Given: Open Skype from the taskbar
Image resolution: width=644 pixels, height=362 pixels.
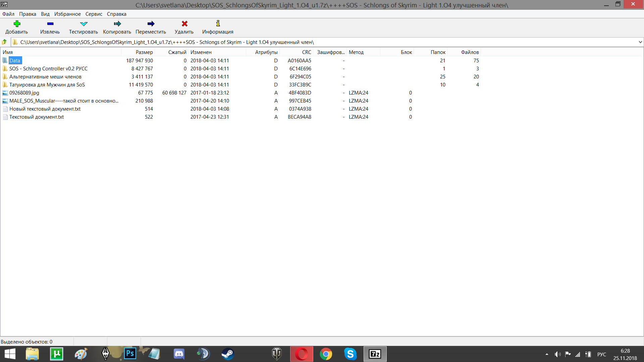Looking at the screenshot, I should click(351, 354).
